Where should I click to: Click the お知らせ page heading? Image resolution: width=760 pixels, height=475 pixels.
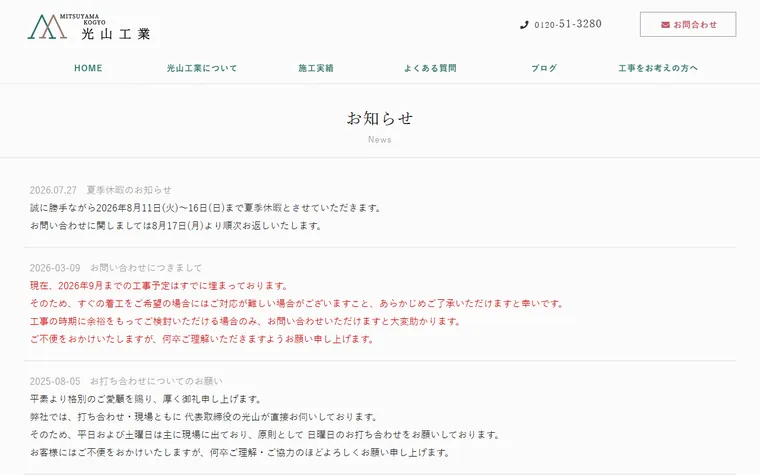[x=380, y=118]
